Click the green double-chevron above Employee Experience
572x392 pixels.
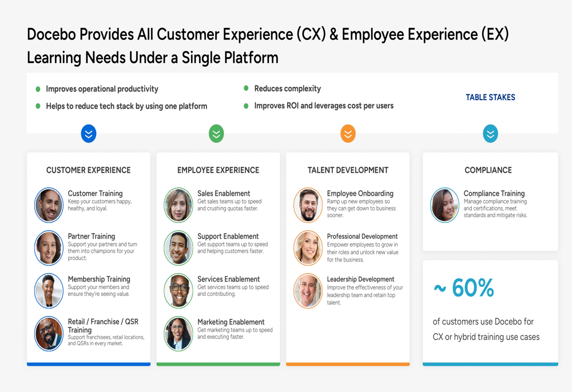pos(216,133)
